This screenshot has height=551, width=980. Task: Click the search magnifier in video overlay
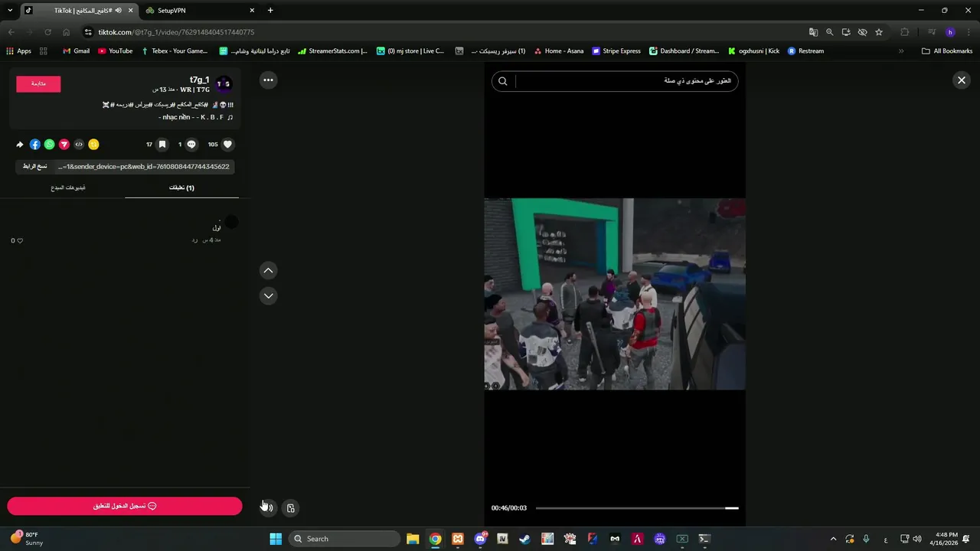(x=502, y=81)
